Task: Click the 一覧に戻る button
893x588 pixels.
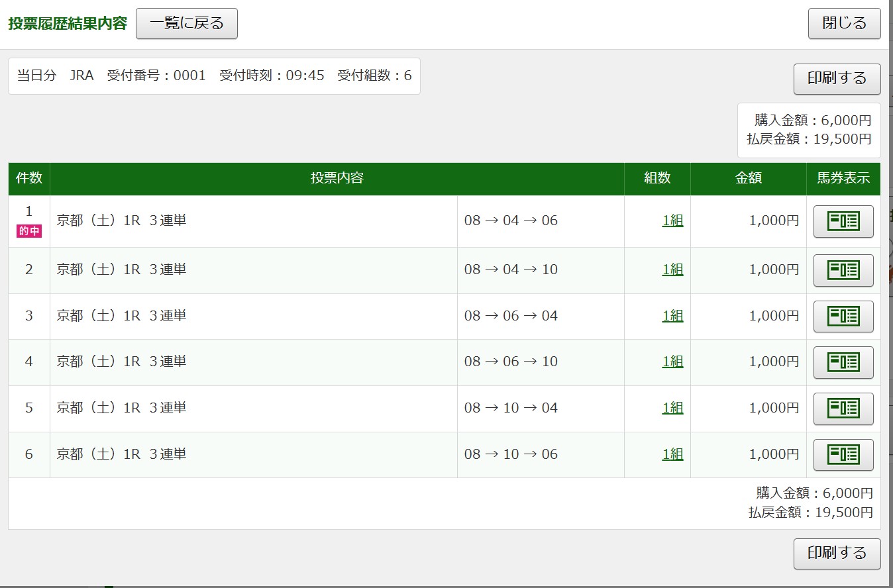Action: pyautogui.click(x=186, y=24)
